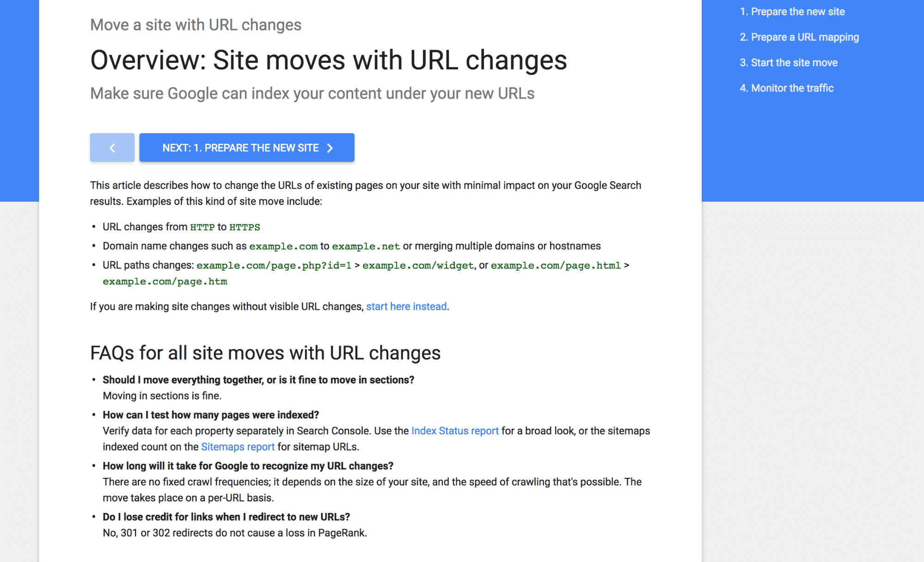Follow the "start here instead" link
The height and width of the screenshot is (562, 924).
(406, 307)
